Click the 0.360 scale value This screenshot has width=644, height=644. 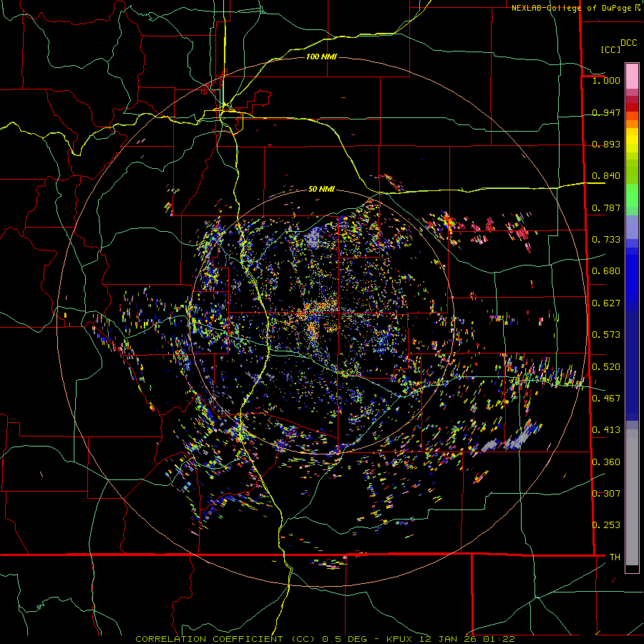click(x=606, y=462)
